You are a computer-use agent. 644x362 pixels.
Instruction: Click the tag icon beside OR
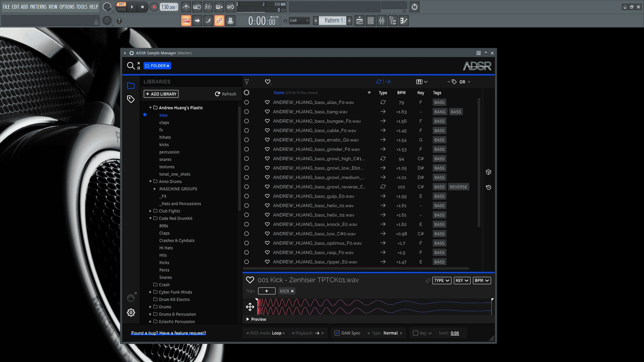[x=454, y=82]
